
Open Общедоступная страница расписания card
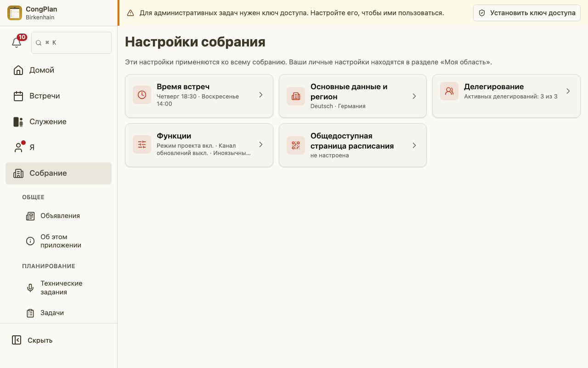(353, 145)
